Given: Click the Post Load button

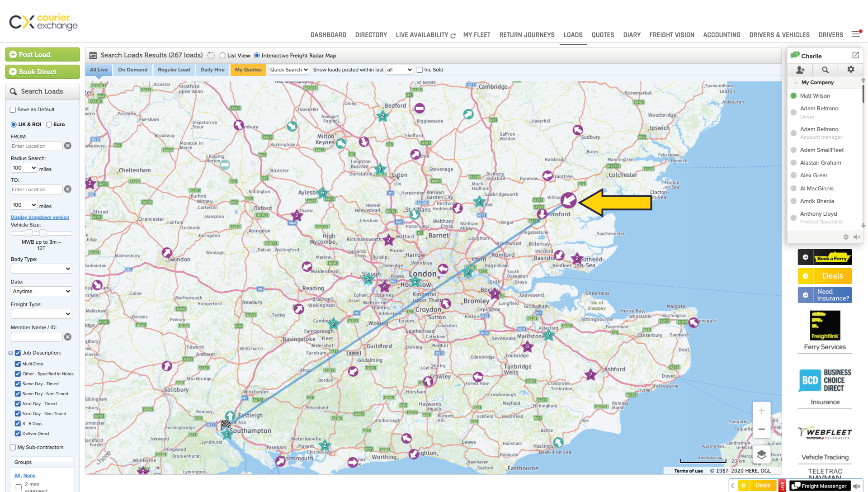Looking at the screenshot, I should 42,55.
